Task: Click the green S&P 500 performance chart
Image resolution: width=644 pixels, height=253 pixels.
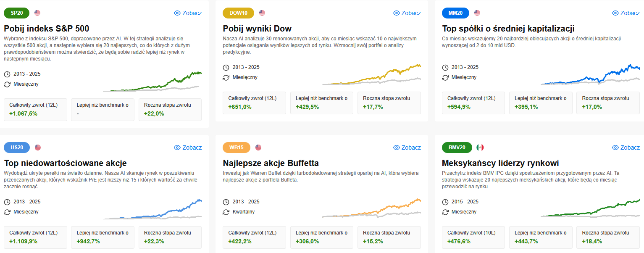Action: (152, 82)
